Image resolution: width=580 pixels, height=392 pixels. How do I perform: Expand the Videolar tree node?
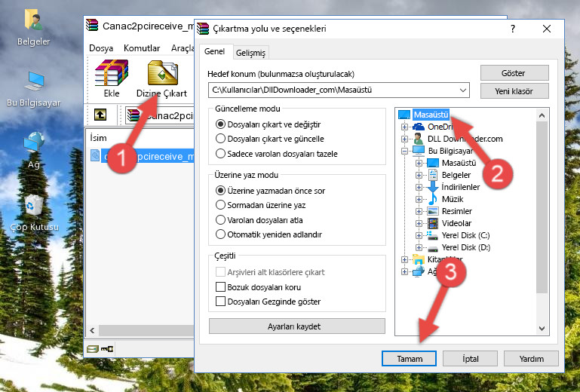click(x=419, y=223)
